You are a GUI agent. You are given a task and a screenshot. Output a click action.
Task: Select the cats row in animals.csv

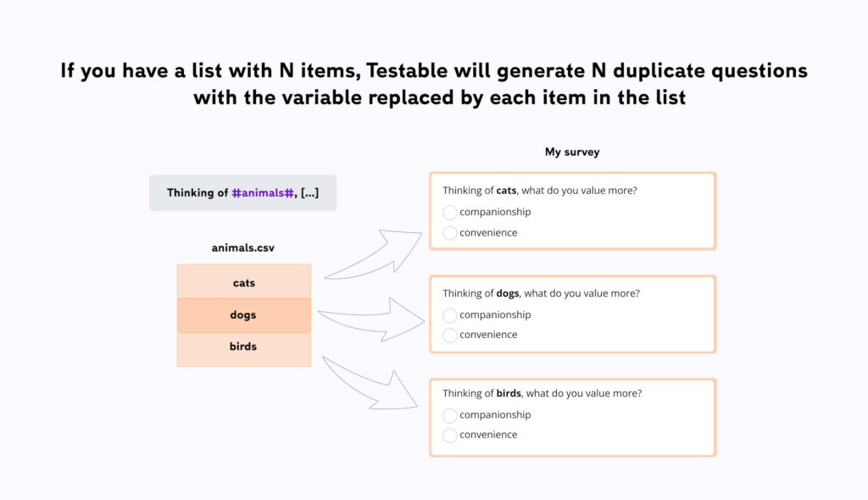[x=244, y=282]
